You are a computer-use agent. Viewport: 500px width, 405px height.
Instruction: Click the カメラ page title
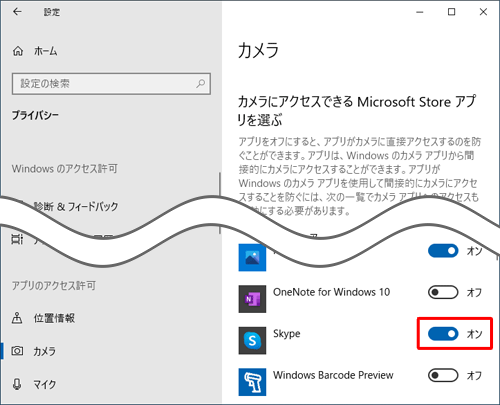pyautogui.click(x=258, y=51)
